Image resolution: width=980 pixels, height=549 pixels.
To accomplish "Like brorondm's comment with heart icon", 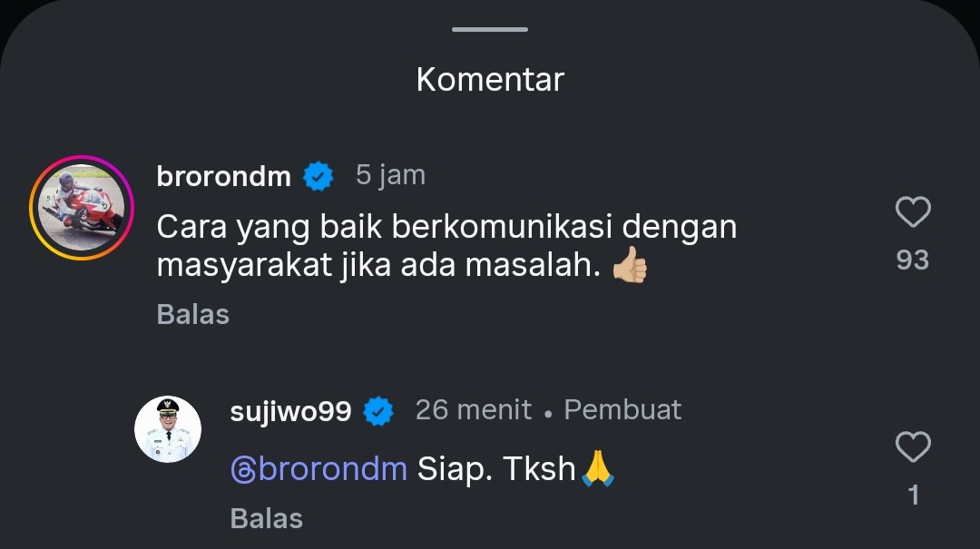I will pos(913,211).
